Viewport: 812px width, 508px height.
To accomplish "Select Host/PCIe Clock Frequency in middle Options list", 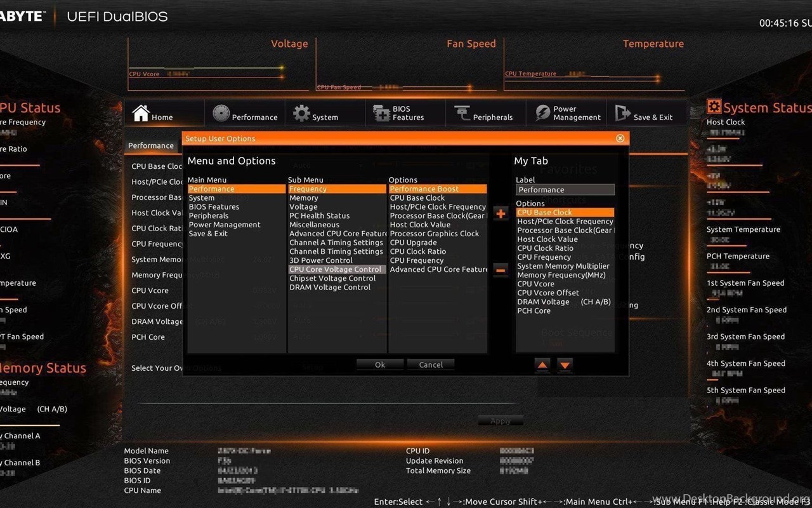I will pyautogui.click(x=438, y=207).
